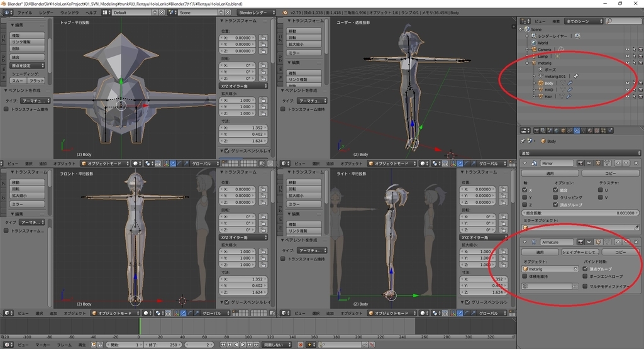This screenshot has height=349, width=644.
Task: Click the record auto-keyframe button in timeline
Action: coord(300,345)
